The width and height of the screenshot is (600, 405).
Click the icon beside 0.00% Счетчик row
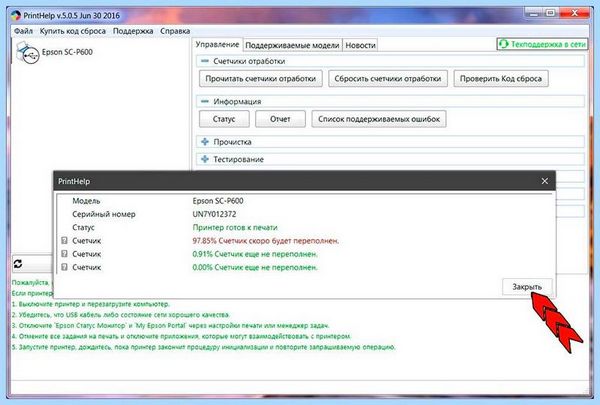coord(64,267)
